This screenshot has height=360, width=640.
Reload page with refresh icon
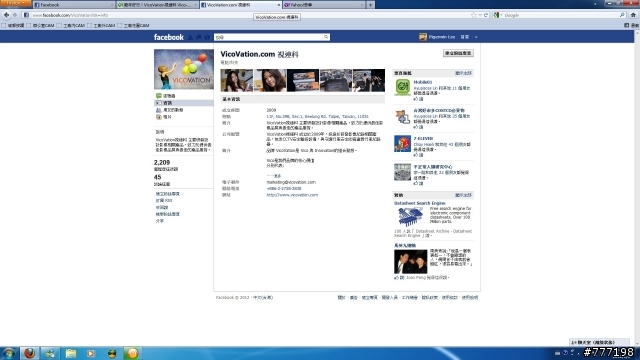click(x=486, y=15)
